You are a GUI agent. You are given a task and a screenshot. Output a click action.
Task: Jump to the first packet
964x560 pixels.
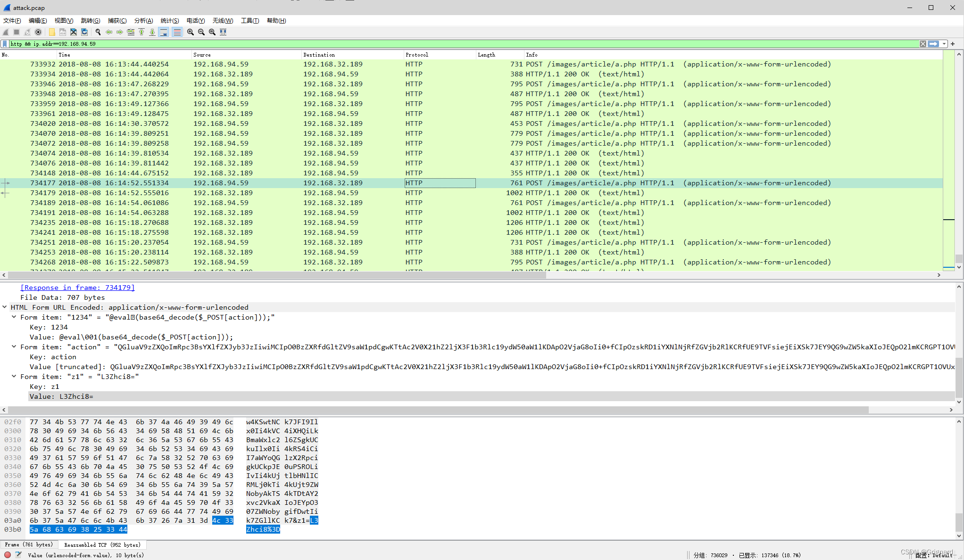141,32
